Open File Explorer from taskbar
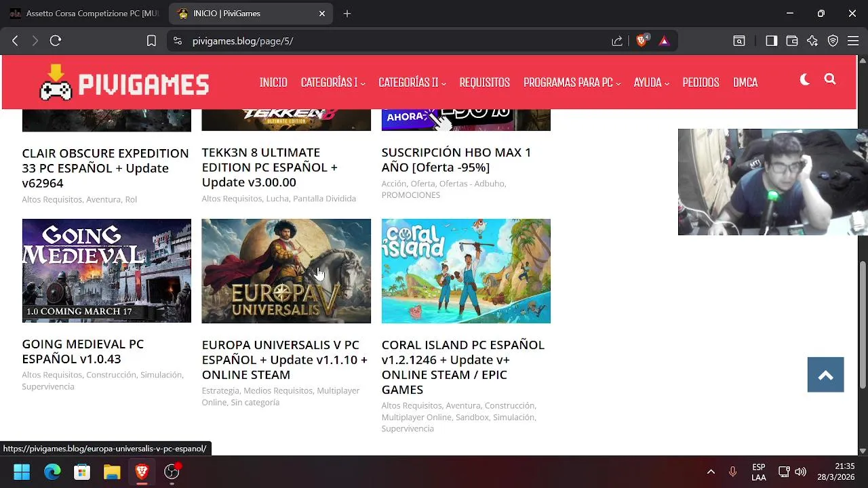The width and height of the screenshot is (868, 488). coord(112,472)
